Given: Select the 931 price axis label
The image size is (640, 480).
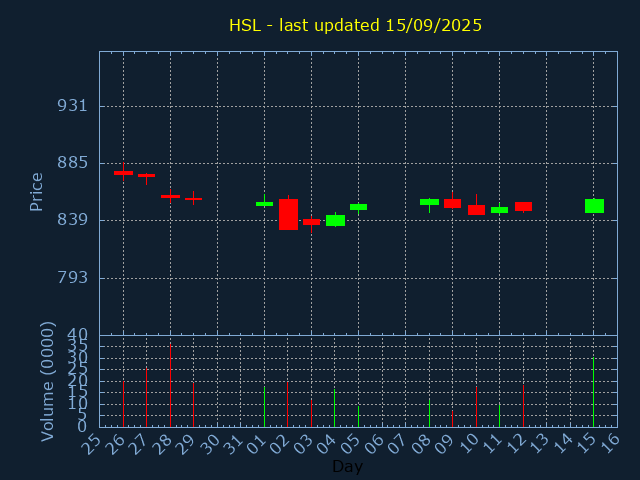Looking at the screenshot, I should pos(73,106).
